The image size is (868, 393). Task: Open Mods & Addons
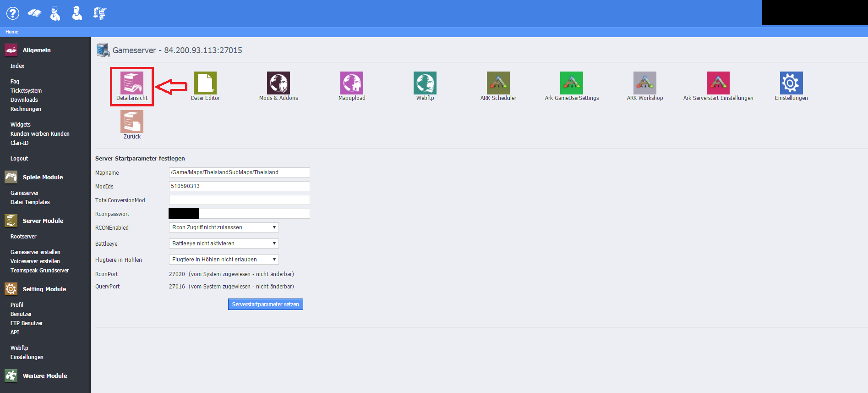(x=278, y=83)
